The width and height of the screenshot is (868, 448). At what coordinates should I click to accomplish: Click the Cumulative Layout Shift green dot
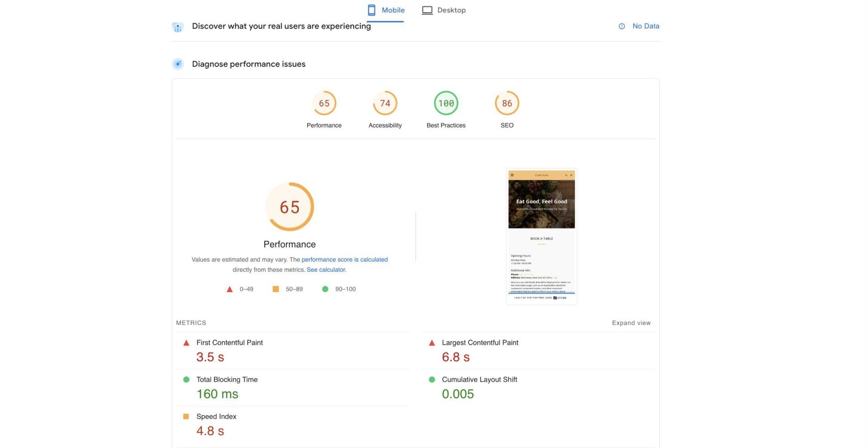tap(432, 380)
